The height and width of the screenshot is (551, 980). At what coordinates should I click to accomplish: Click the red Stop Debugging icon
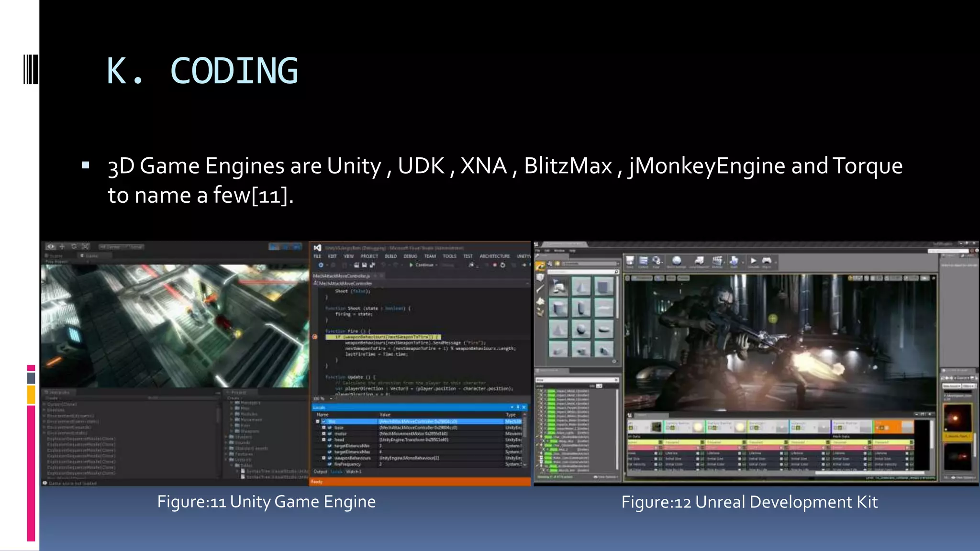click(495, 265)
